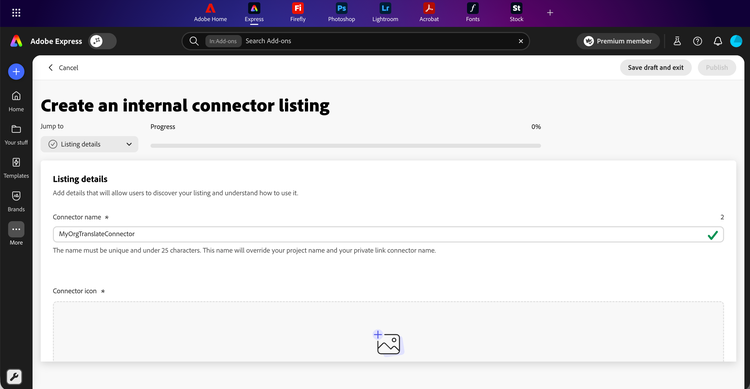Edit the Connector name field
Image resolution: width=750 pixels, height=389 pixels.
coord(388,234)
